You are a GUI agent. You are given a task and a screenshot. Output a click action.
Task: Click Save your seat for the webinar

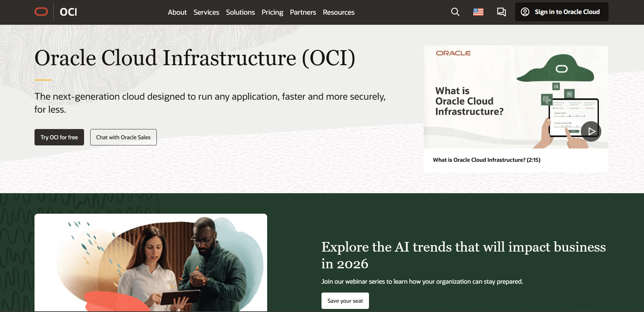click(345, 301)
